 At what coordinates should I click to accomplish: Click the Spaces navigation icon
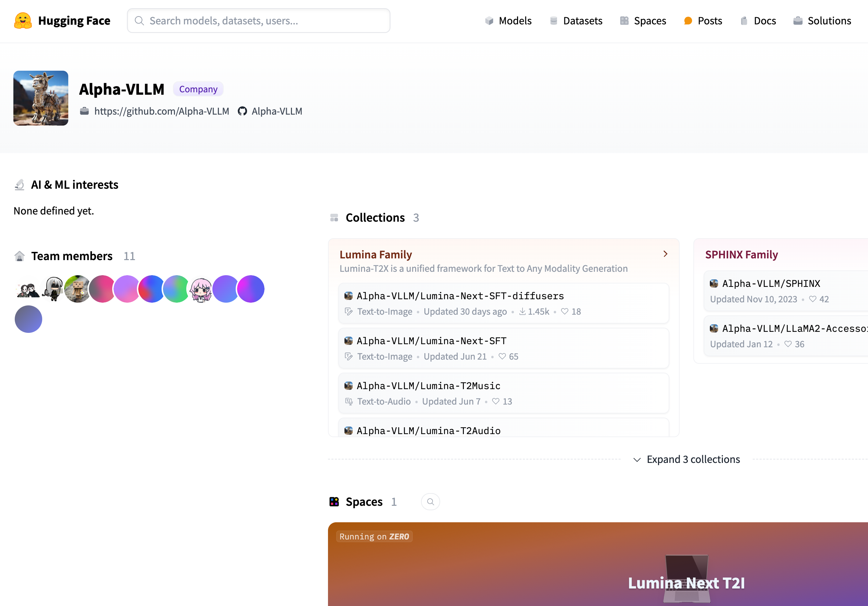(624, 21)
